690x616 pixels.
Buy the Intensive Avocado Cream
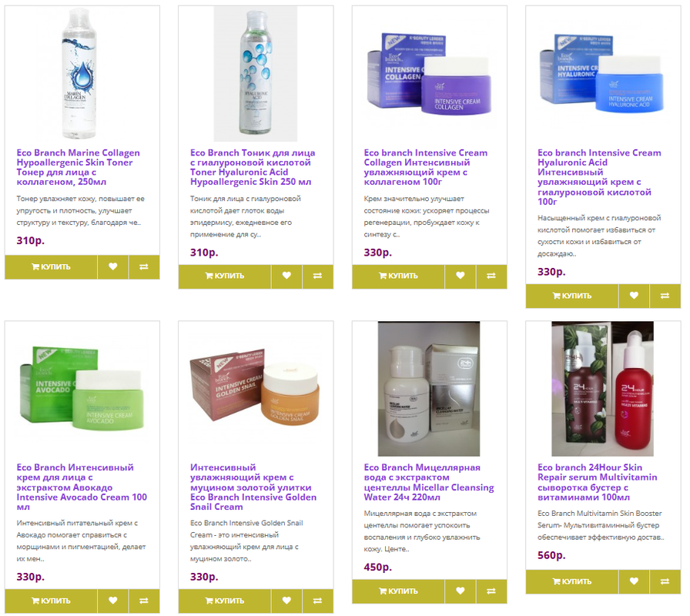pyautogui.click(x=51, y=601)
